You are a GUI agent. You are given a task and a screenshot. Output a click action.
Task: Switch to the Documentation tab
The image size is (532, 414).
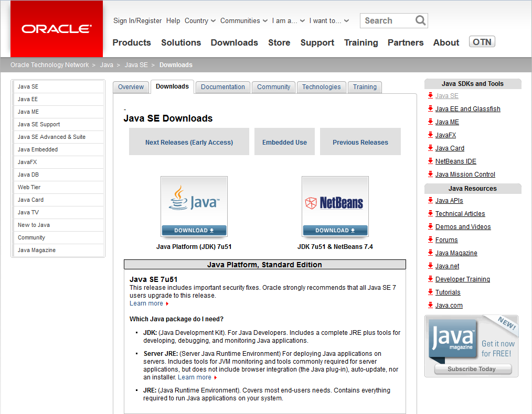(223, 87)
